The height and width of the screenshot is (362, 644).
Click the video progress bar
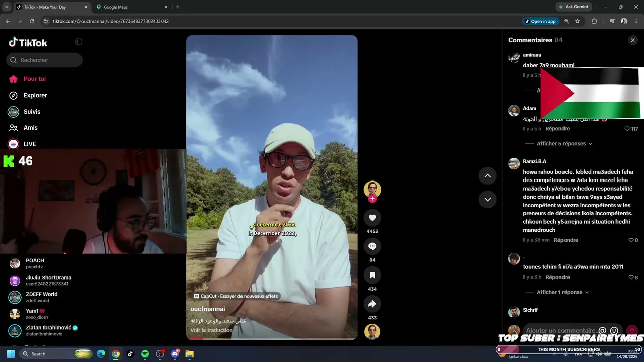[272, 339]
